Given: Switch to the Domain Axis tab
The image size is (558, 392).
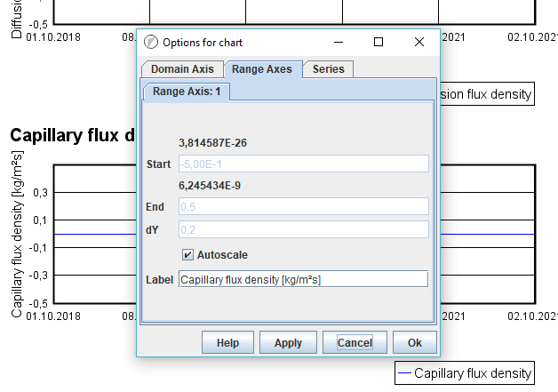Looking at the screenshot, I should click(x=182, y=69).
